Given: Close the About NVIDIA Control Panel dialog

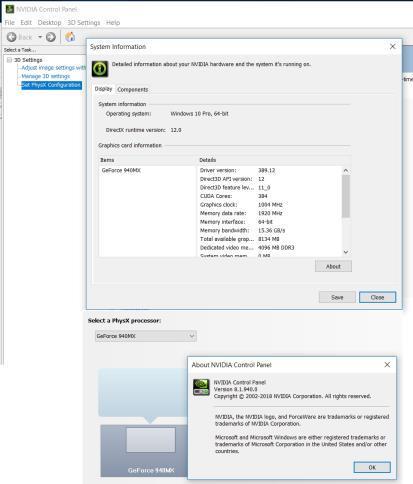Looking at the screenshot, I should [387, 365].
